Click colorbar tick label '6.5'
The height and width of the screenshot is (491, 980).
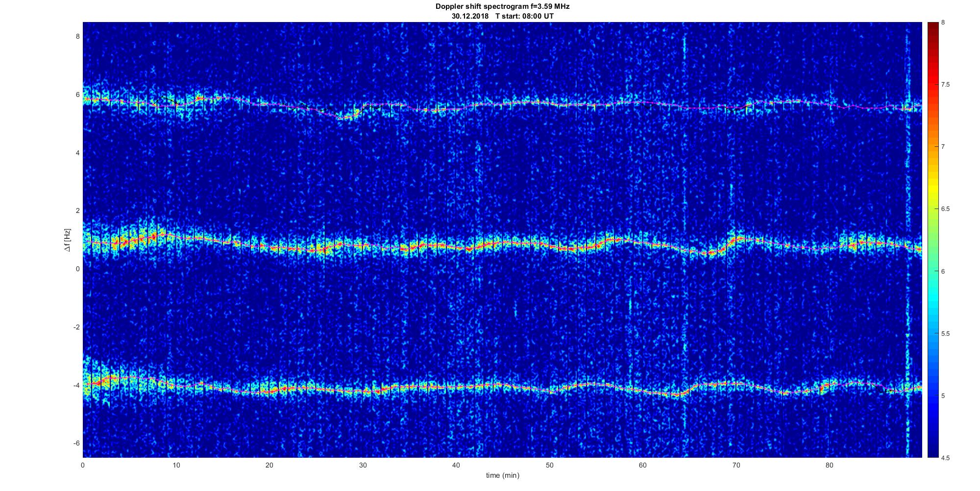[x=946, y=209]
